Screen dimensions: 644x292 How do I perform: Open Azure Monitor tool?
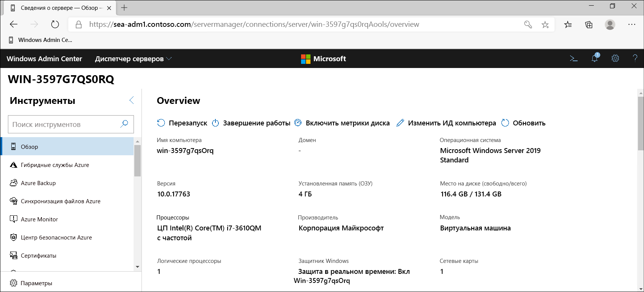(68, 219)
